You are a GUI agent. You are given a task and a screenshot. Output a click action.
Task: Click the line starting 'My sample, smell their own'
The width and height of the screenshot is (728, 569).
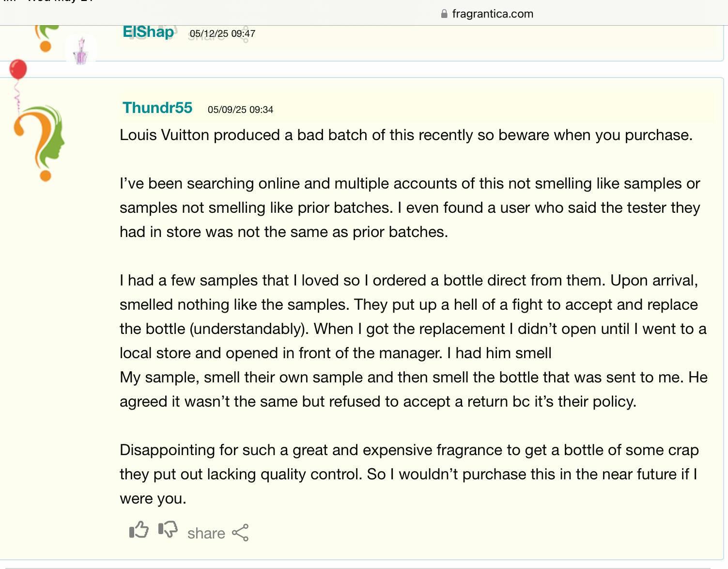[x=414, y=377]
